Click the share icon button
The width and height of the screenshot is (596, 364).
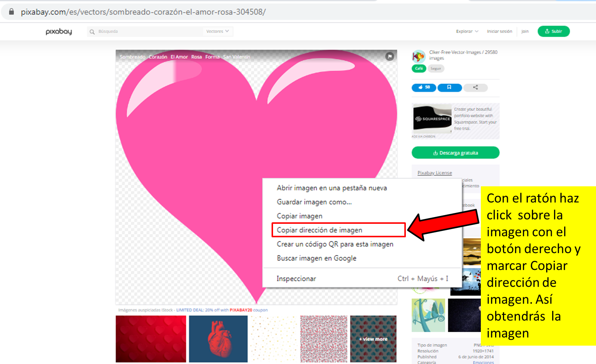click(x=475, y=87)
